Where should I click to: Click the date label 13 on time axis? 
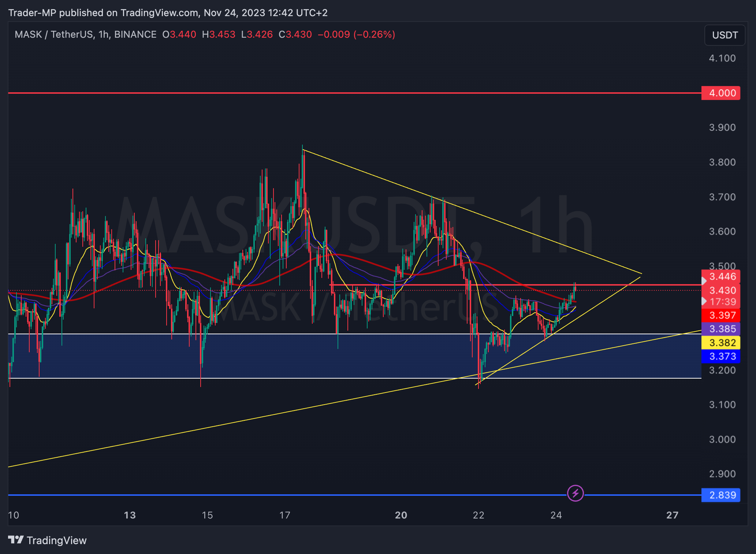pos(130,515)
